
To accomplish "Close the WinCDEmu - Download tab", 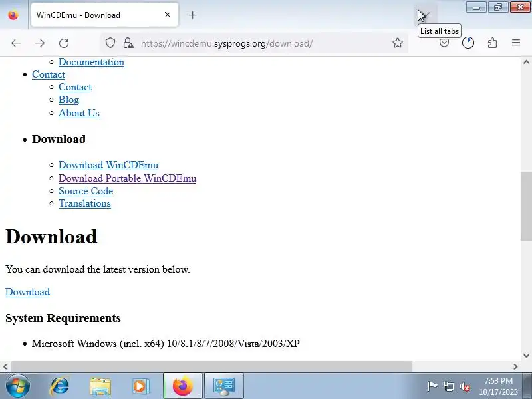I will click(x=168, y=15).
